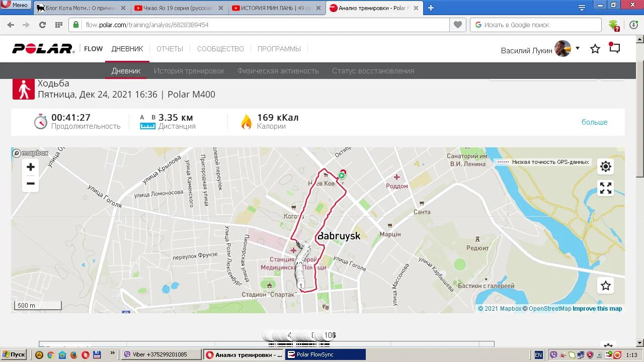Open the FLOW link in header
This screenshot has height=362, width=644.
93,49
